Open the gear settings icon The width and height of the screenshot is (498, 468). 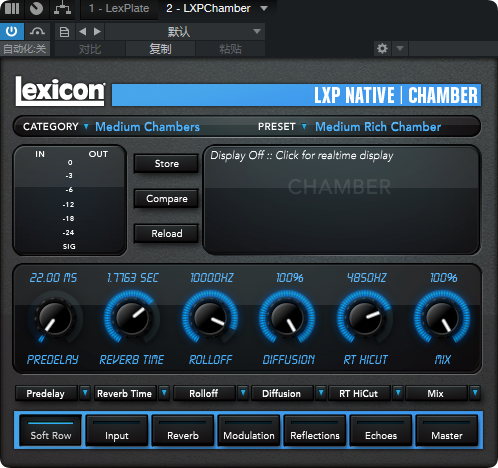coord(382,49)
